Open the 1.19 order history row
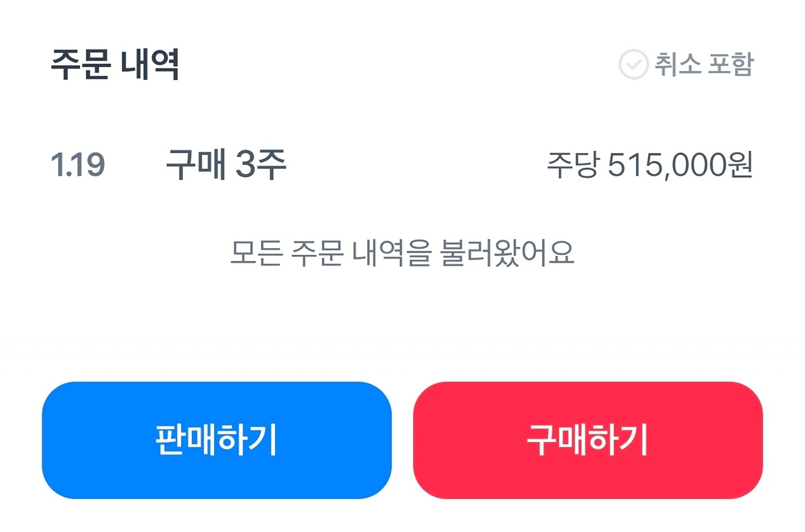Screen dimensions: 805x532 (x=402, y=166)
